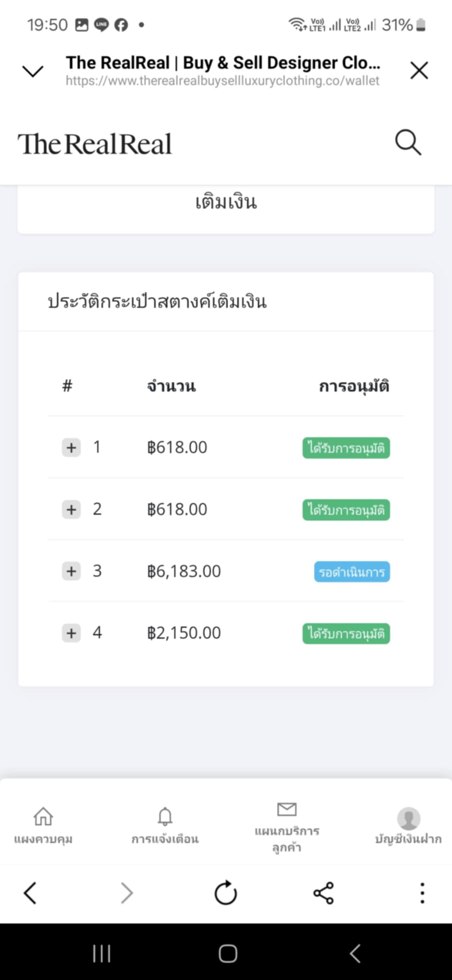
Task: Tap the รอดำเนินการ pending status badge
Action: point(352,572)
